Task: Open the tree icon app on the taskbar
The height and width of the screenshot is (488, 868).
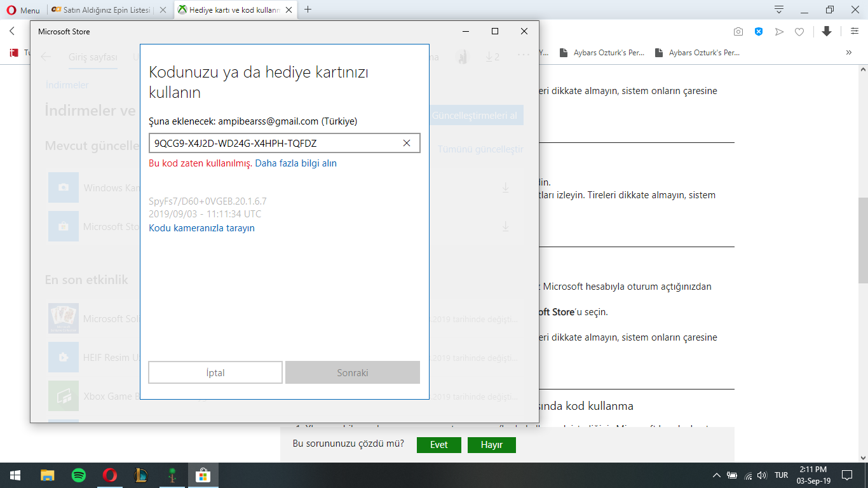Action: coord(172,475)
